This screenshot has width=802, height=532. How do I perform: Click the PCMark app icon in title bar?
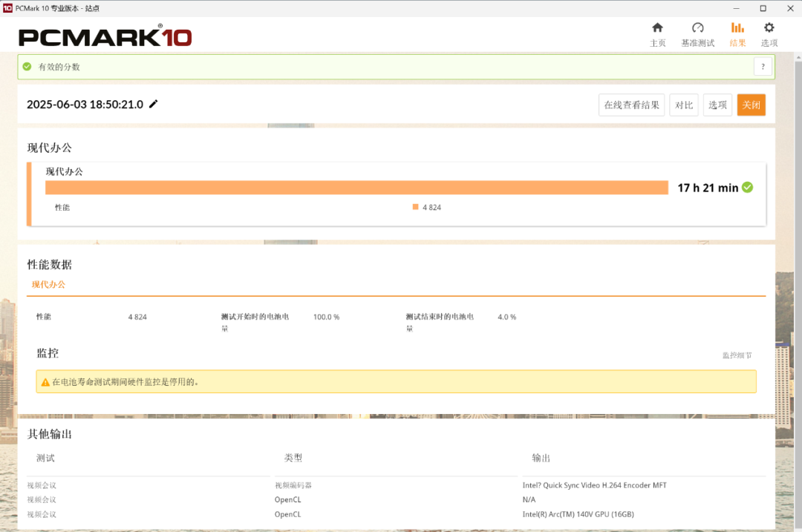coord(7,8)
